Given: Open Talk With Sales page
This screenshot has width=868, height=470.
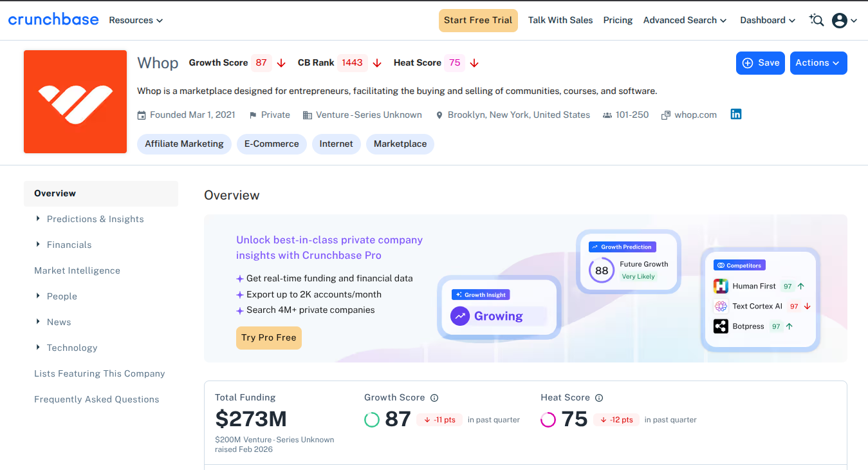Looking at the screenshot, I should pos(560,21).
